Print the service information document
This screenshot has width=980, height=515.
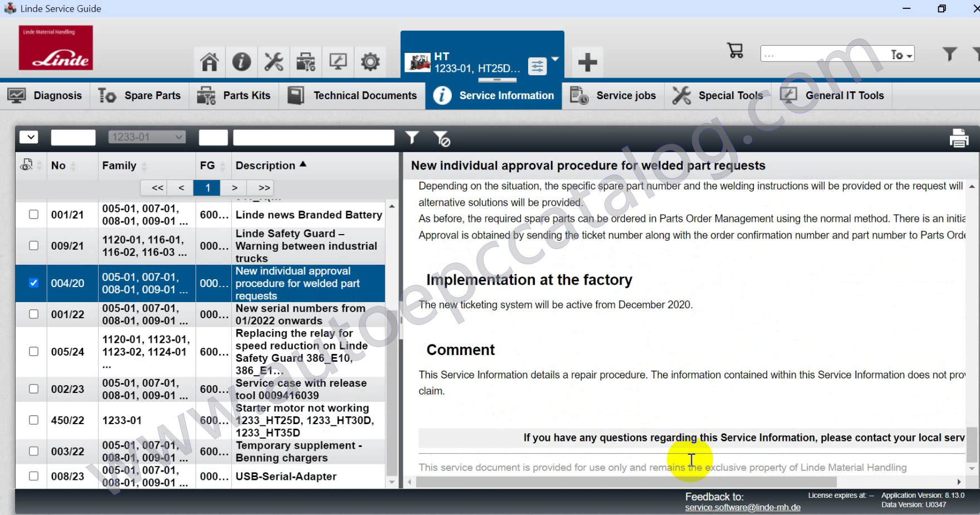point(959,138)
